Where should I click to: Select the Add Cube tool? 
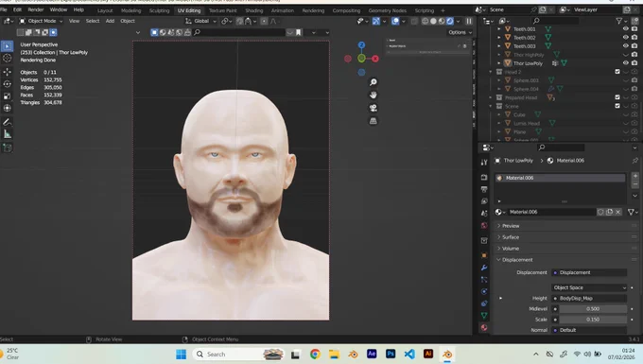[7, 147]
